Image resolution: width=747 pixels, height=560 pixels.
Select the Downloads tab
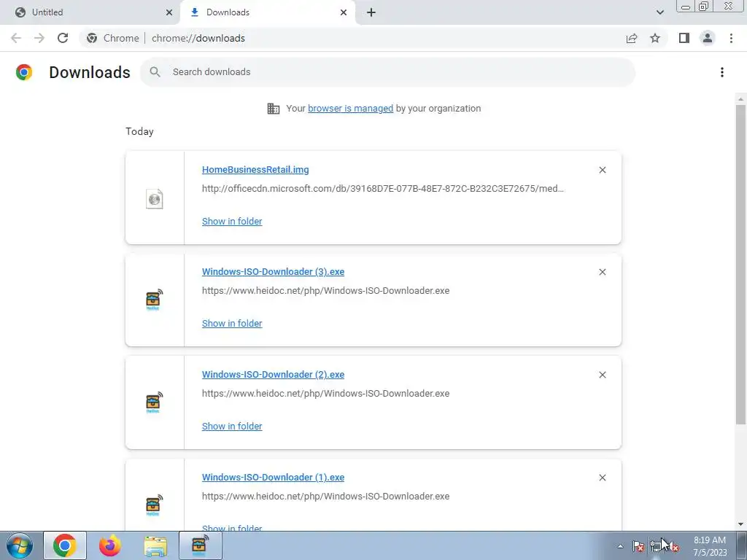pos(267,12)
